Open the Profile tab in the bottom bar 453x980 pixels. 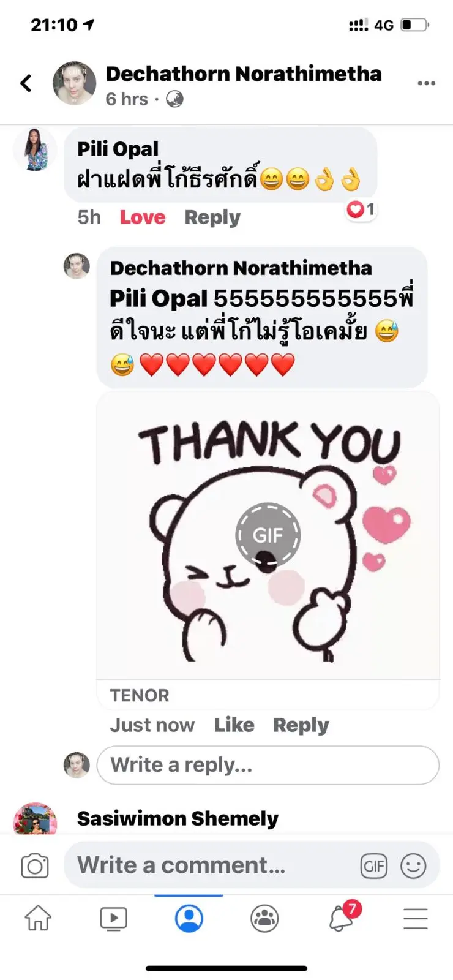189,918
